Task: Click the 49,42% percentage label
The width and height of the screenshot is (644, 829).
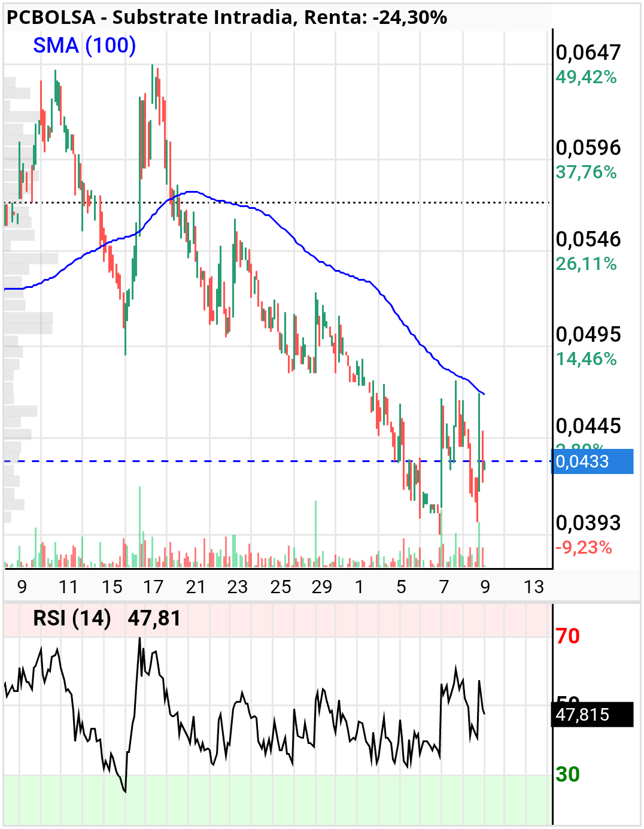Action: point(586,77)
